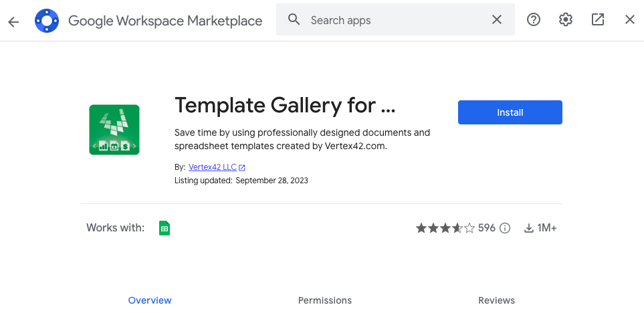This screenshot has width=644, height=313.
Task: Click the Google Workspace Marketplace logo
Action: coord(47,21)
